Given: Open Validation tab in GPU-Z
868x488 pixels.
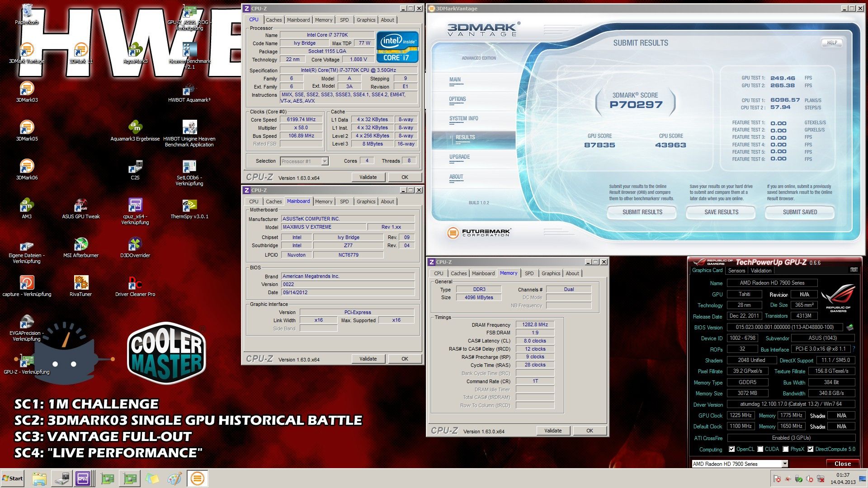Looking at the screenshot, I should coord(761,271).
